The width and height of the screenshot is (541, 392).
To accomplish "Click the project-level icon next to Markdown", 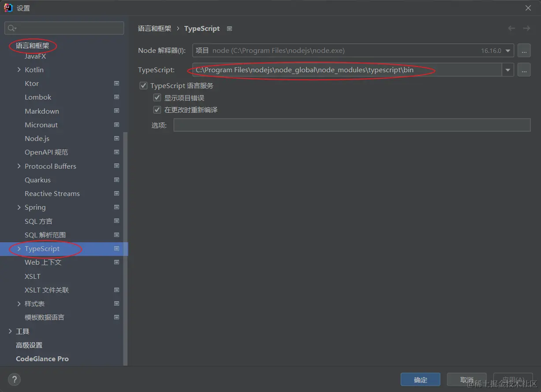I will 117,111.
